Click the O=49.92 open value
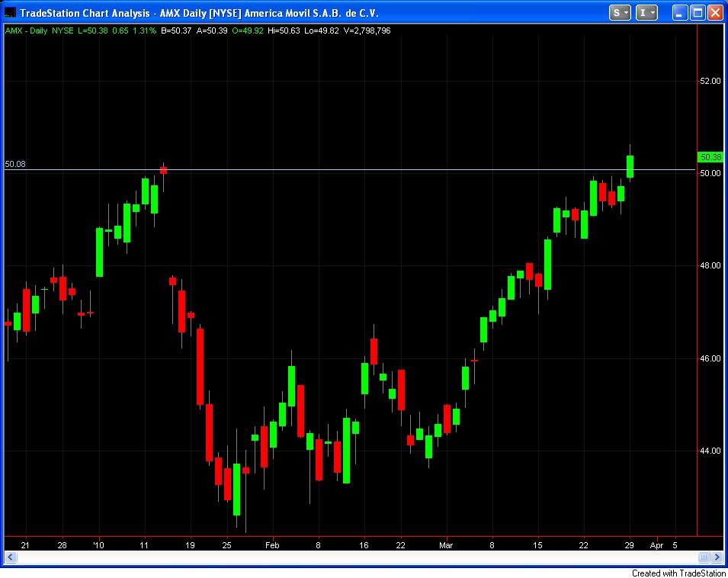The image size is (728, 578). click(248, 31)
